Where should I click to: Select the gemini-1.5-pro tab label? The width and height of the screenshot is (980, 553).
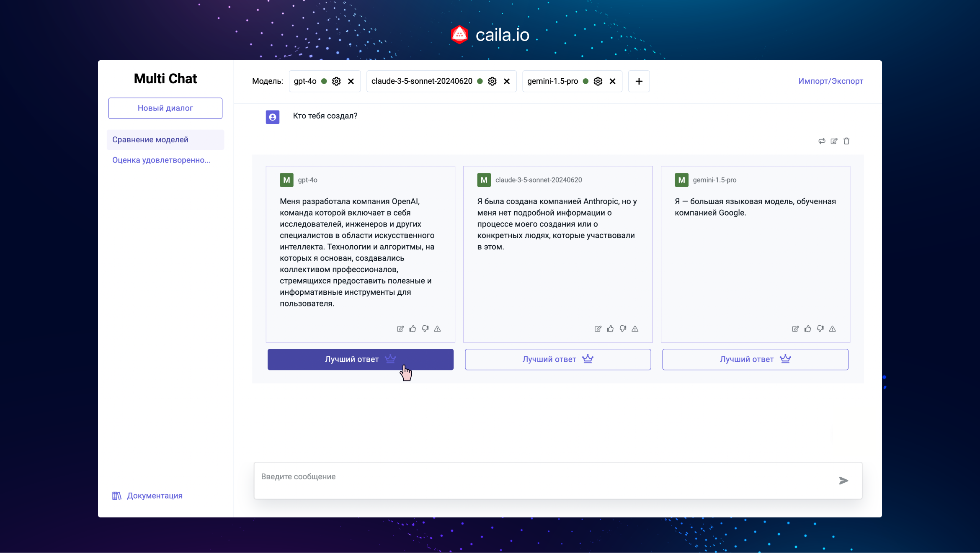coord(552,81)
